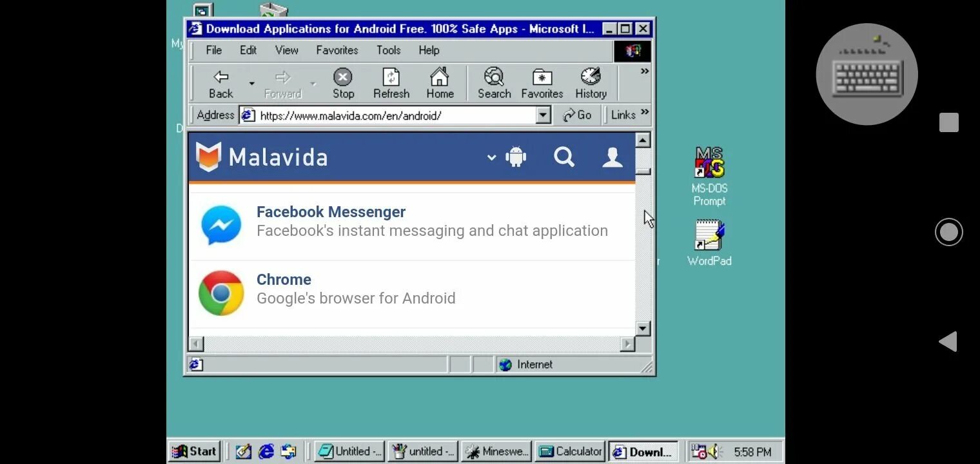Click the vertical scrollbar up arrow
The height and width of the screenshot is (464, 980).
643,140
